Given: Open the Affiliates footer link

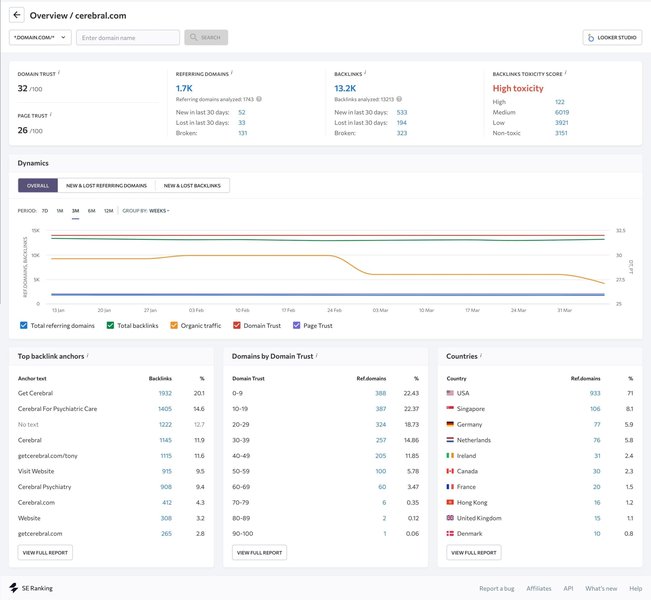Looking at the screenshot, I should tap(538, 588).
